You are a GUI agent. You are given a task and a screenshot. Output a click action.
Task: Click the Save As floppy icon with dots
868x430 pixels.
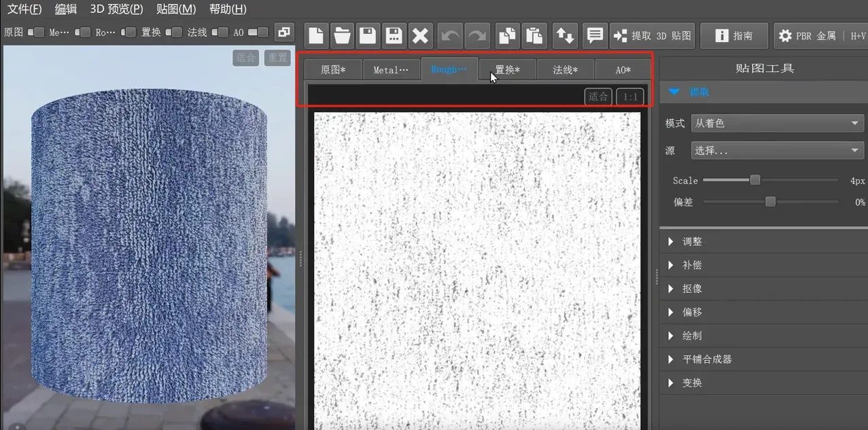pos(394,35)
